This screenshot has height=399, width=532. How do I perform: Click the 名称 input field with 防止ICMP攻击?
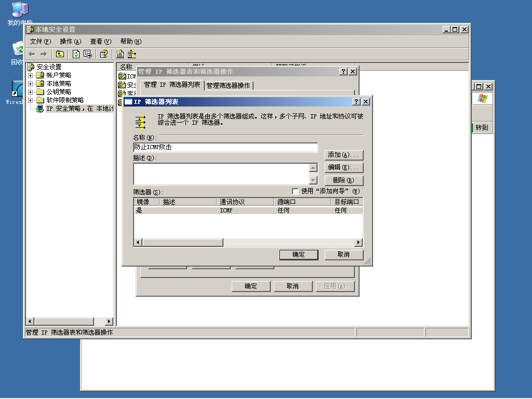(x=225, y=147)
